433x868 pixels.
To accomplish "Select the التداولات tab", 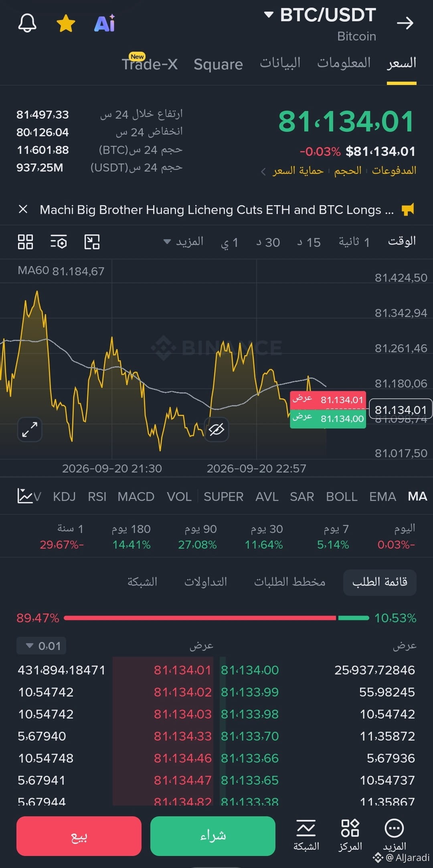I will pos(206,582).
